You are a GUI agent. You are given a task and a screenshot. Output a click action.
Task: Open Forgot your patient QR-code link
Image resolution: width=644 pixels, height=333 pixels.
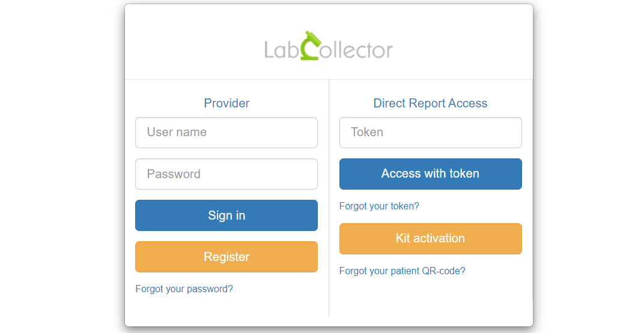(402, 271)
